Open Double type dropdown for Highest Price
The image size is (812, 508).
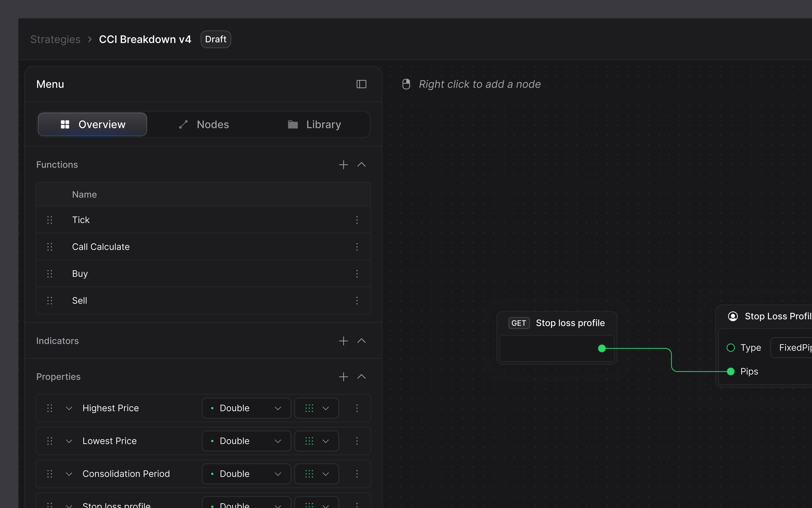click(246, 408)
